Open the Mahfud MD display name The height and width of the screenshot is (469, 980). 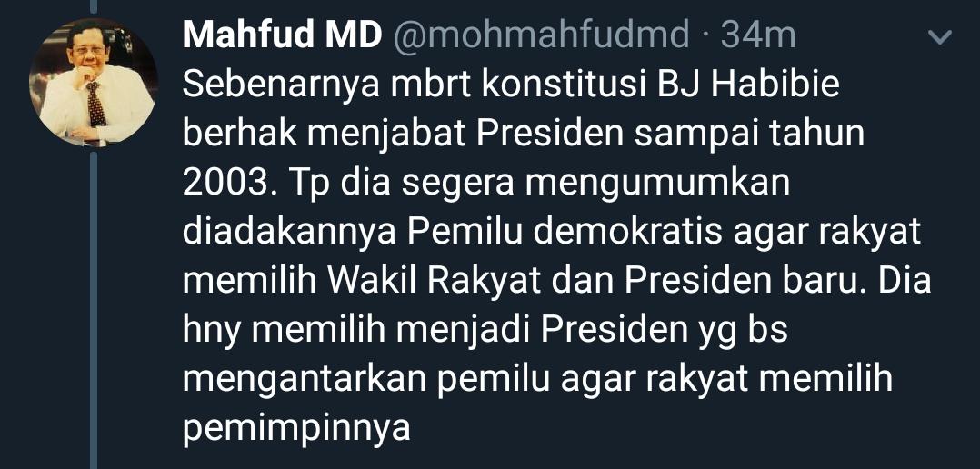(x=282, y=35)
